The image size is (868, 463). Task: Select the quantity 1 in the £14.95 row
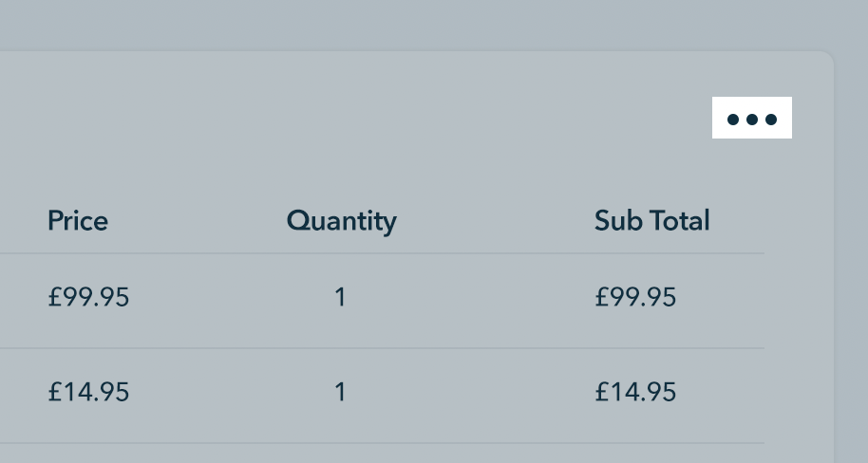[x=340, y=392]
